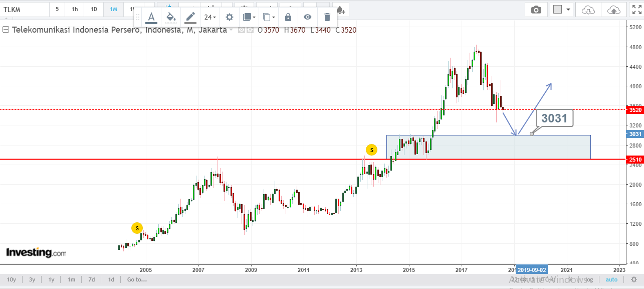
Task: Zoom to 1y range
Action: coord(52,279)
